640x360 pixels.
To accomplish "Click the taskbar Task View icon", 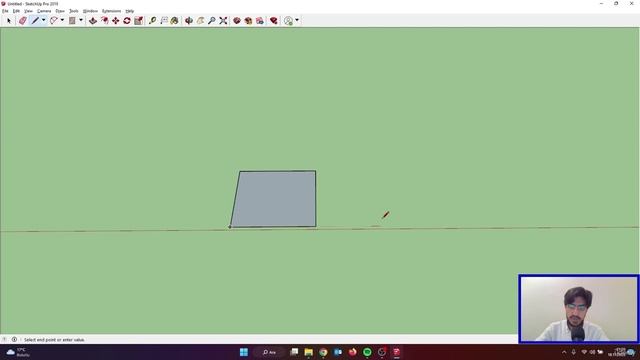I will [294, 352].
